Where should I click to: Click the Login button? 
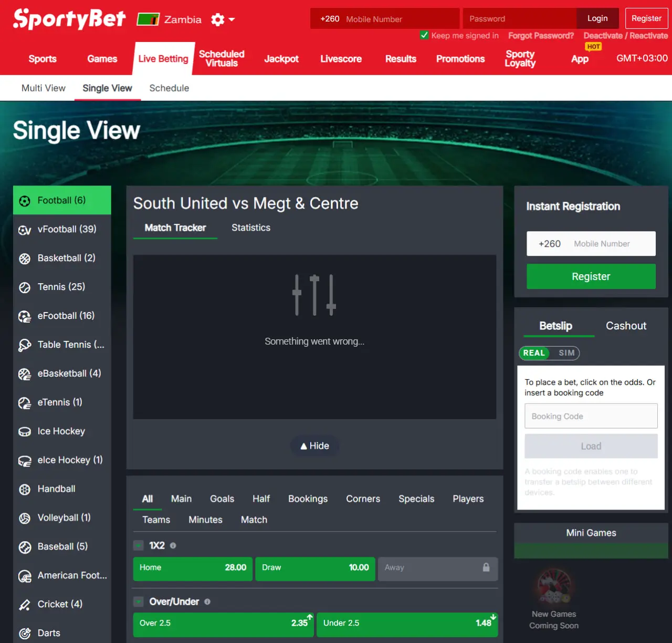[597, 18]
